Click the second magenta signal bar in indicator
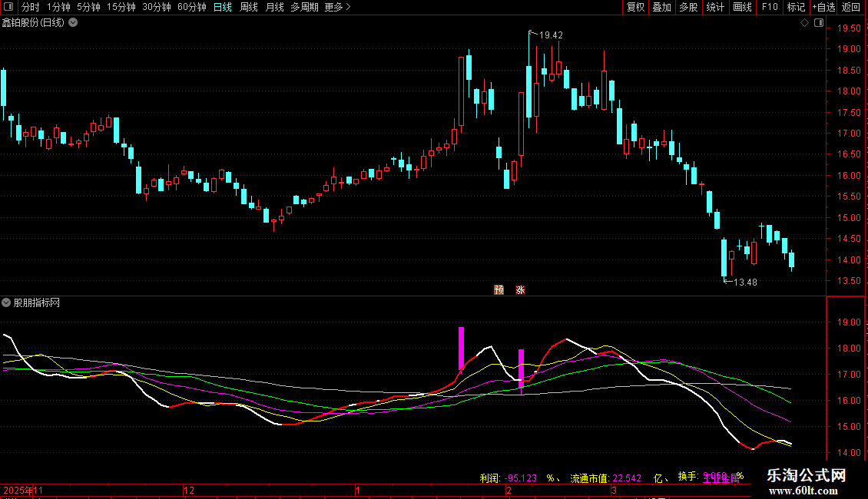Screen dimensions: 868x499 (x=521, y=368)
